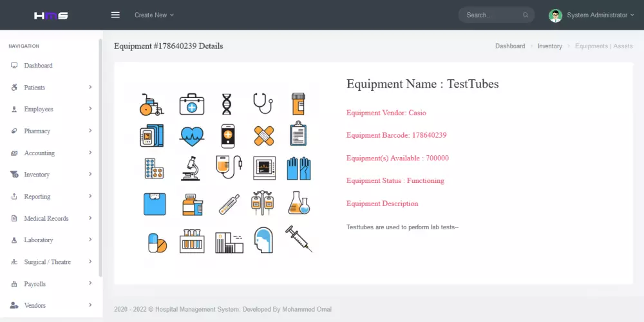Click the Equipment #178640239 Details title
This screenshot has width=644, height=322.
click(168, 46)
